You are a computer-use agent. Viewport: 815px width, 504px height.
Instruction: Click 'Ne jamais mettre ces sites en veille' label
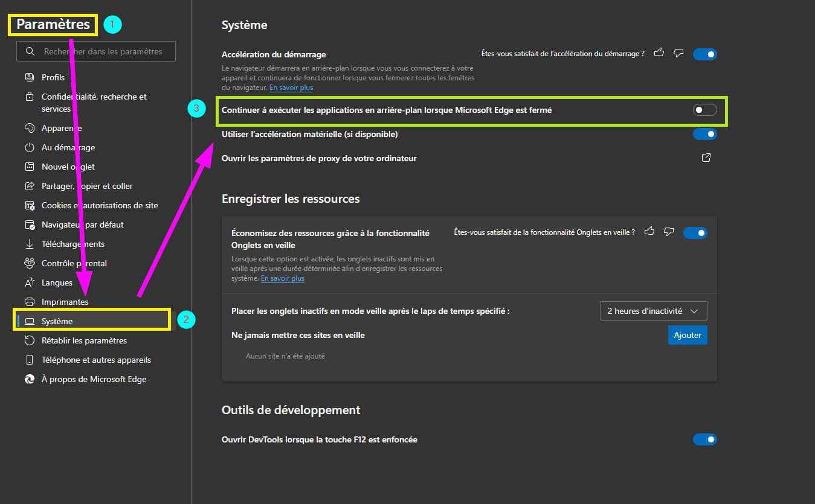click(298, 335)
